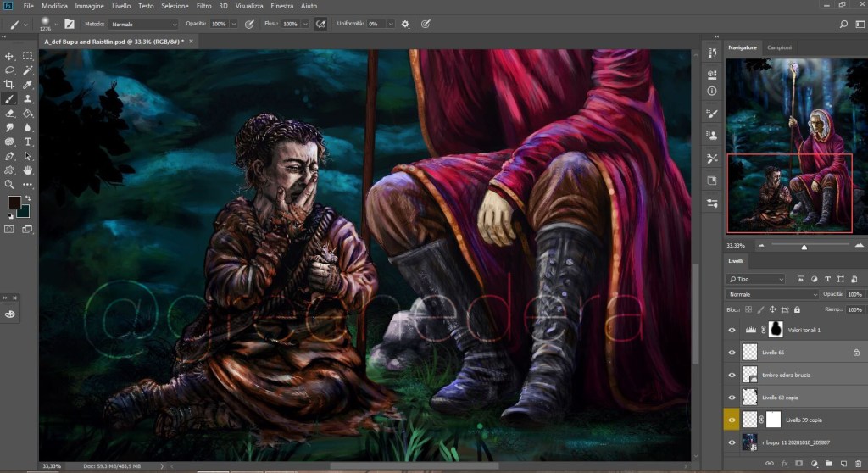This screenshot has height=473, width=868.
Task: Select the Crop tool
Action: click(10, 85)
